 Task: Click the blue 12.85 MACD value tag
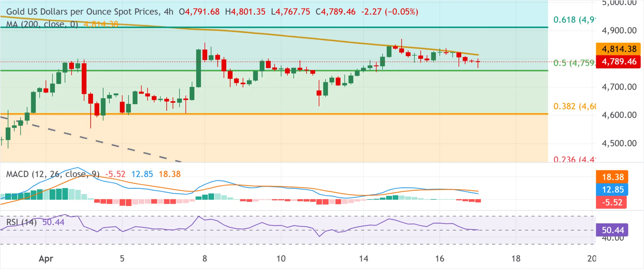[612, 190]
